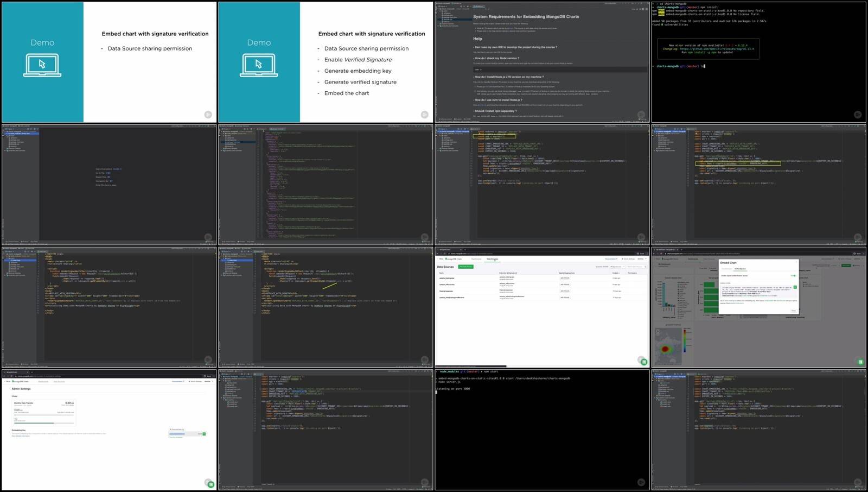Click the heatmap chart behind the Embed Chart dialog
The width and height of the screenshot is (868, 492).
click(668, 346)
